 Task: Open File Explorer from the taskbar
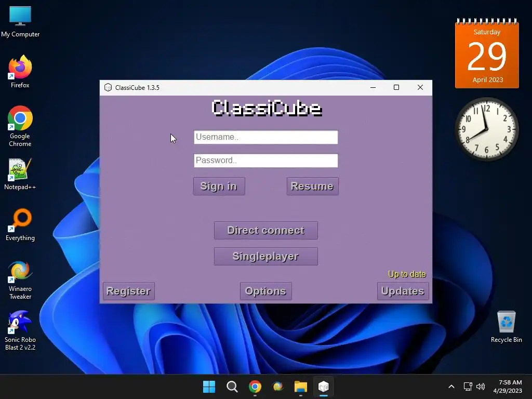pos(301,387)
